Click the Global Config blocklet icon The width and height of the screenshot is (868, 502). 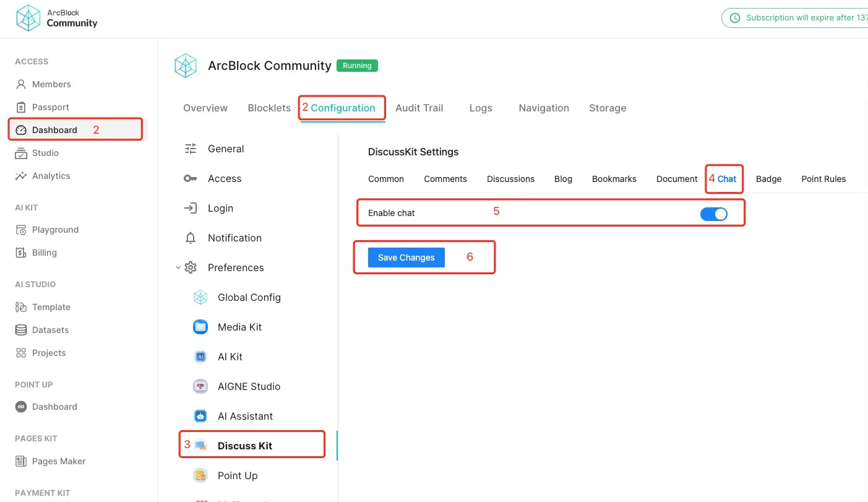[x=200, y=297]
